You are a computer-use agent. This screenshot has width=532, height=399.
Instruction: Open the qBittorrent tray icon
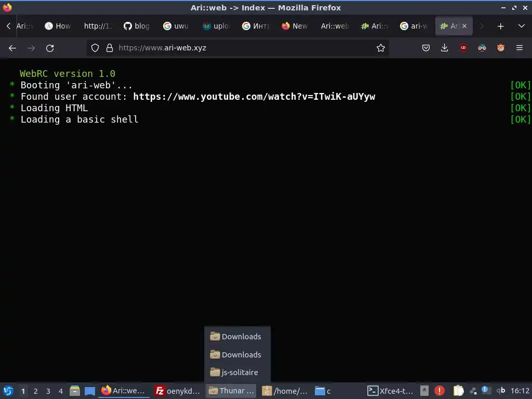[x=501, y=391]
